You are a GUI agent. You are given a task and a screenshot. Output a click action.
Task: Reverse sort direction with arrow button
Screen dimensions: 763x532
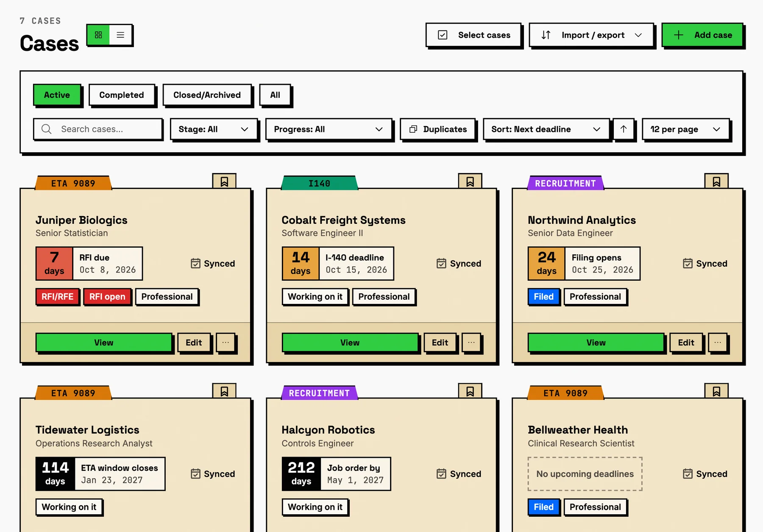(x=623, y=129)
